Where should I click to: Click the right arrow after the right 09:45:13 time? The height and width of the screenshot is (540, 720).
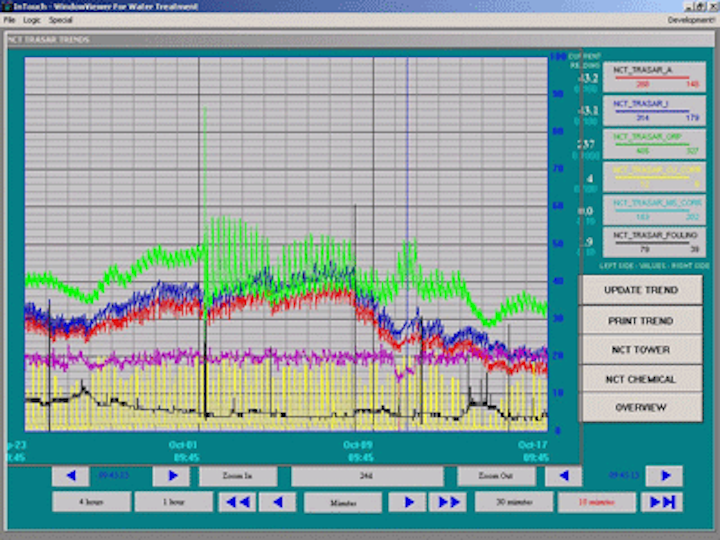[x=664, y=476]
